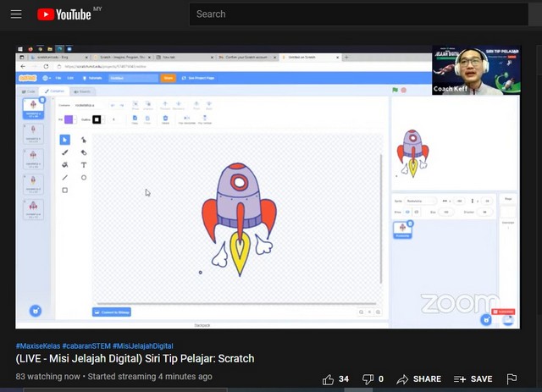Open the Scratch language globe menu
Image resolution: width=542 pixels, height=392 pixels.
click(46, 78)
